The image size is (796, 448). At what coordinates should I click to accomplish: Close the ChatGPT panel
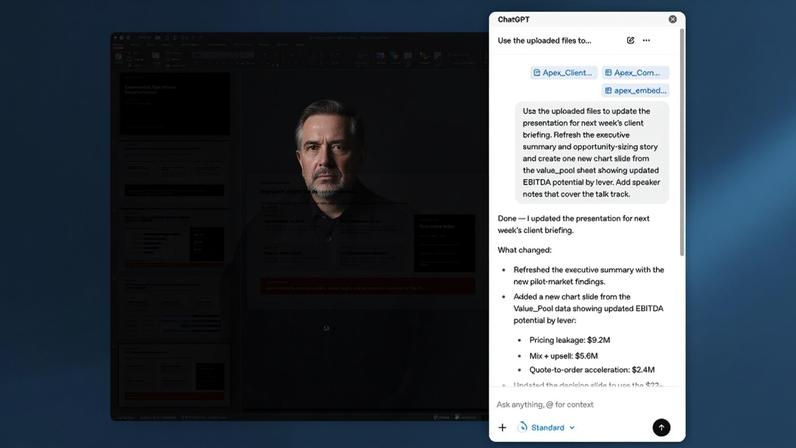pyautogui.click(x=672, y=19)
